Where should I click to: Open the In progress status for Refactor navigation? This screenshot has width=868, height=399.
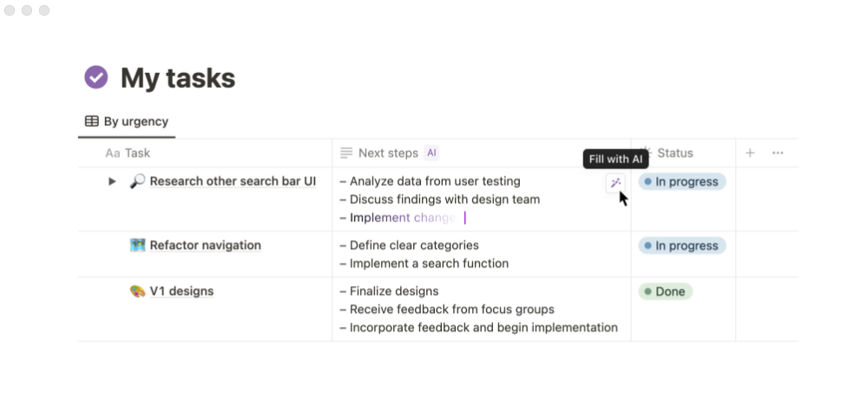point(682,245)
